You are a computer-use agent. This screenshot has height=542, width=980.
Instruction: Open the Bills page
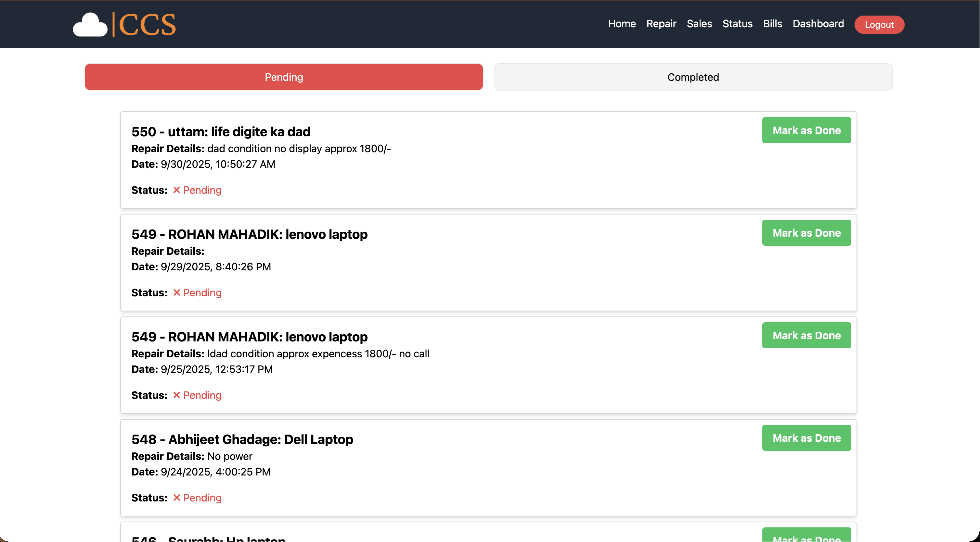tap(772, 24)
